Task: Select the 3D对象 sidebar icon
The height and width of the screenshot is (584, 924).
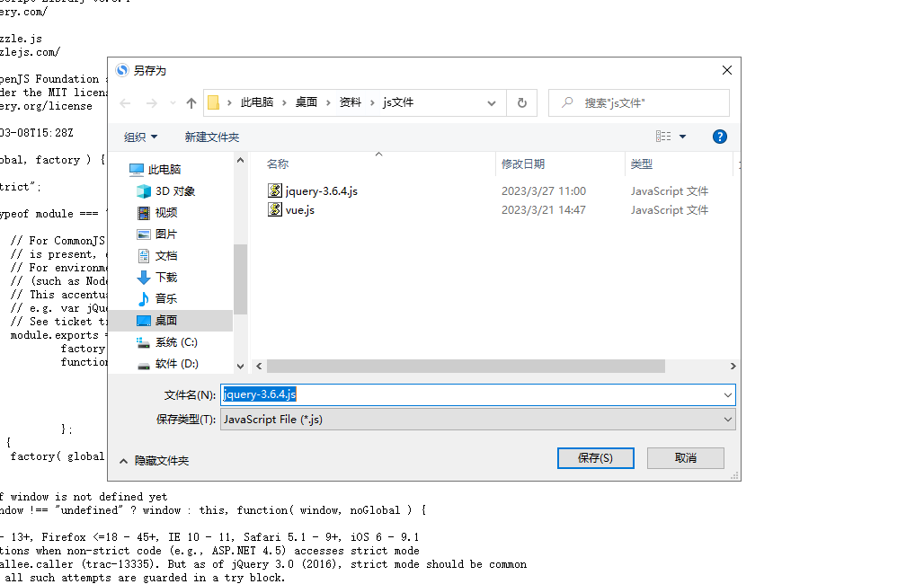Action: (144, 190)
